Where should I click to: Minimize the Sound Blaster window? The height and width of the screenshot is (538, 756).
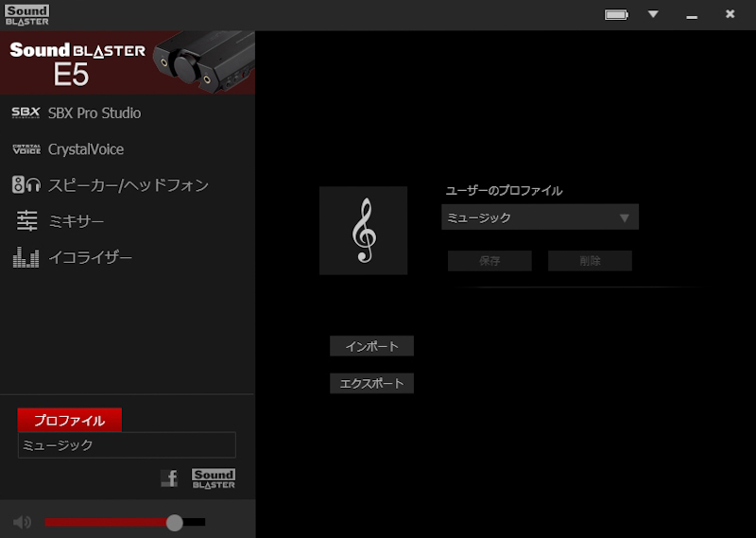point(692,17)
